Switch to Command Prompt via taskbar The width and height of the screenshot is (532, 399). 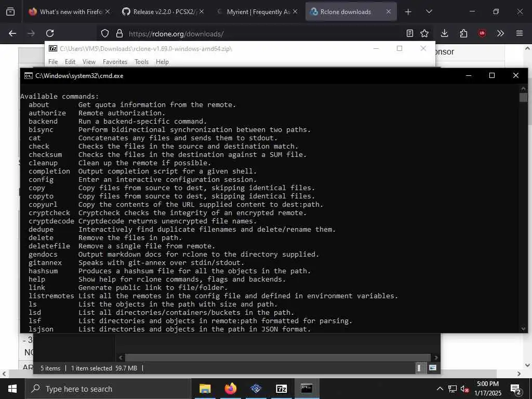coord(307,389)
